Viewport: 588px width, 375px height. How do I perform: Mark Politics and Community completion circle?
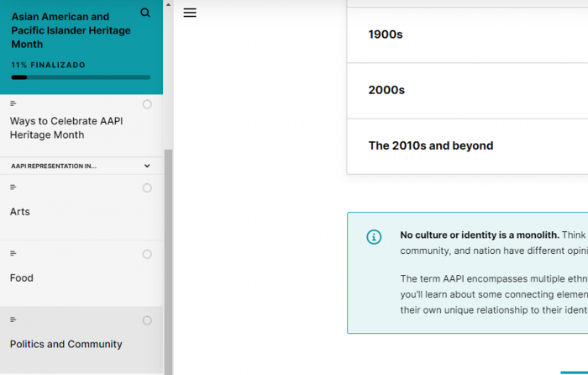pos(147,320)
